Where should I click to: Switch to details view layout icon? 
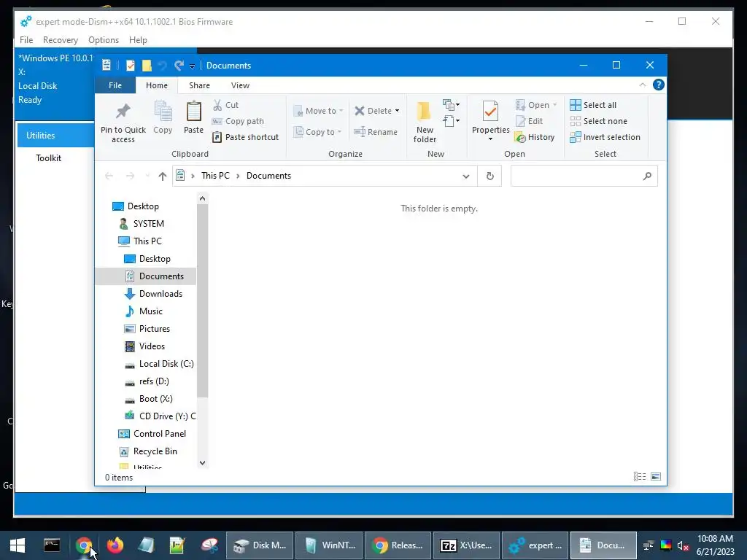tap(640, 477)
